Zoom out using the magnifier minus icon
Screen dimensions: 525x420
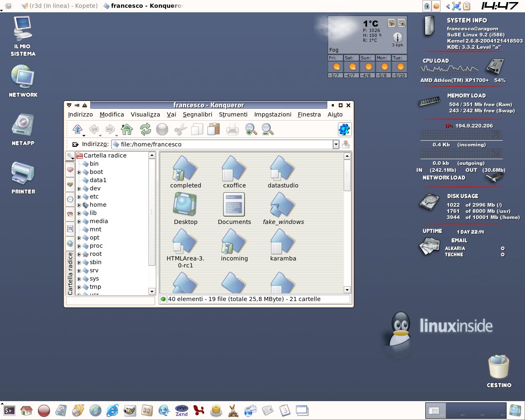(x=267, y=129)
